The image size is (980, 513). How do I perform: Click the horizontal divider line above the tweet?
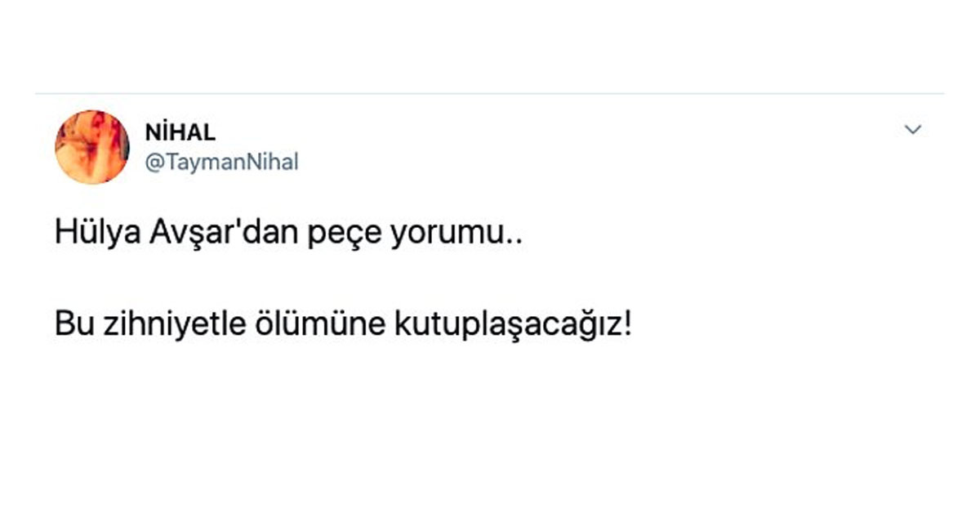pyautogui.click(x=490, y=94)
